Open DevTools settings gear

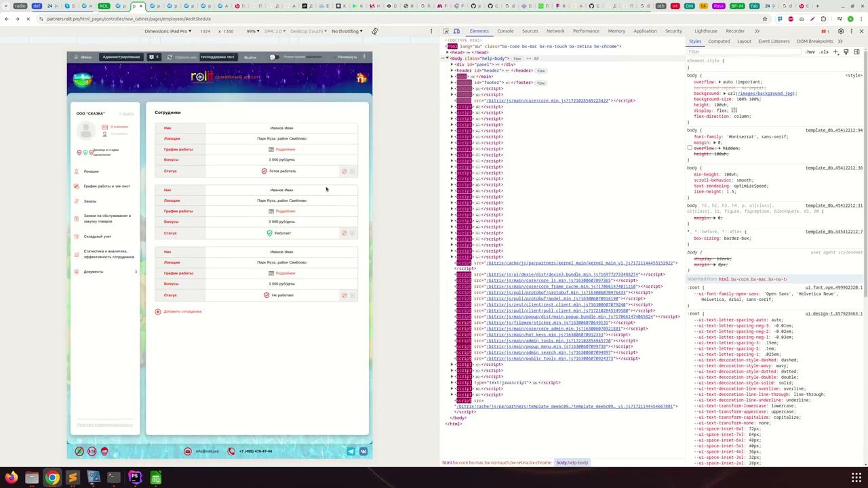pos(841,31)
